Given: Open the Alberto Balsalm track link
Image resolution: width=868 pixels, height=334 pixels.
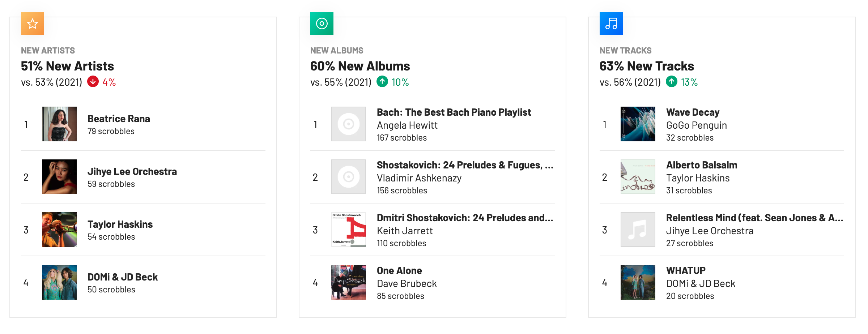Looking at the screenshot, I should 702,165.
